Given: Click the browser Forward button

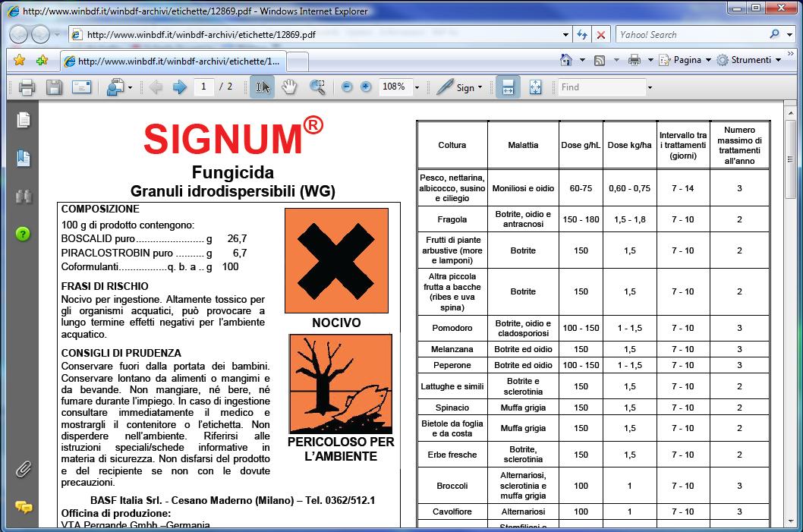Looking at the screenshot, I should (x=40, y=35).
